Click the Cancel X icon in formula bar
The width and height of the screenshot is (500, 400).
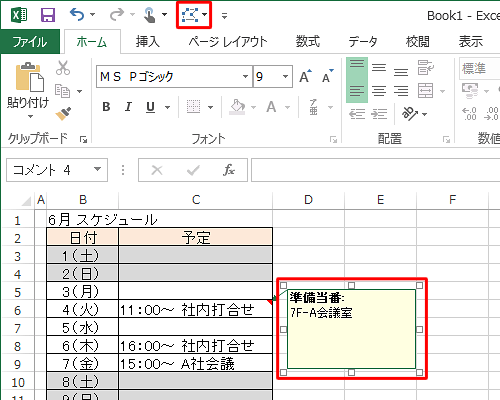coord(157,170)
